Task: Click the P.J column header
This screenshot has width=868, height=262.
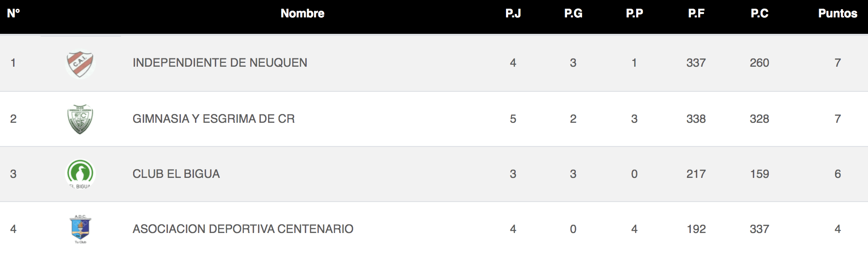Action: [513, 14]
